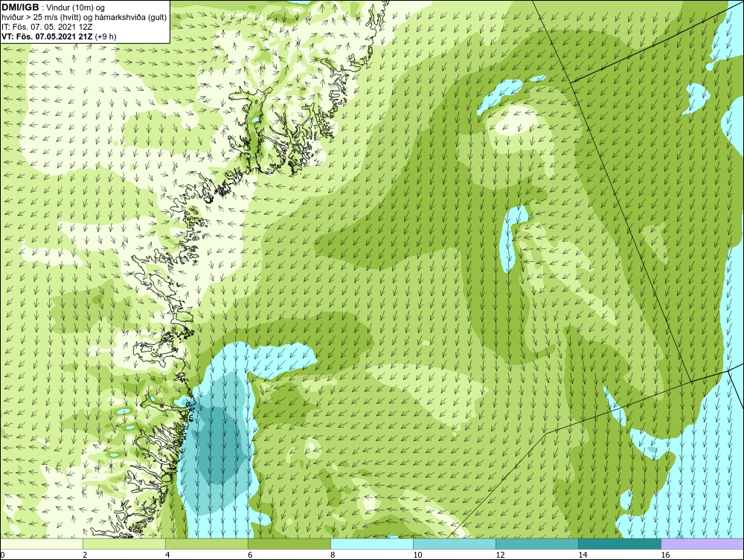744x560 pixels.
Task: Click the legend label '12'
Action: pyautogui.click(x=500, y=555)
